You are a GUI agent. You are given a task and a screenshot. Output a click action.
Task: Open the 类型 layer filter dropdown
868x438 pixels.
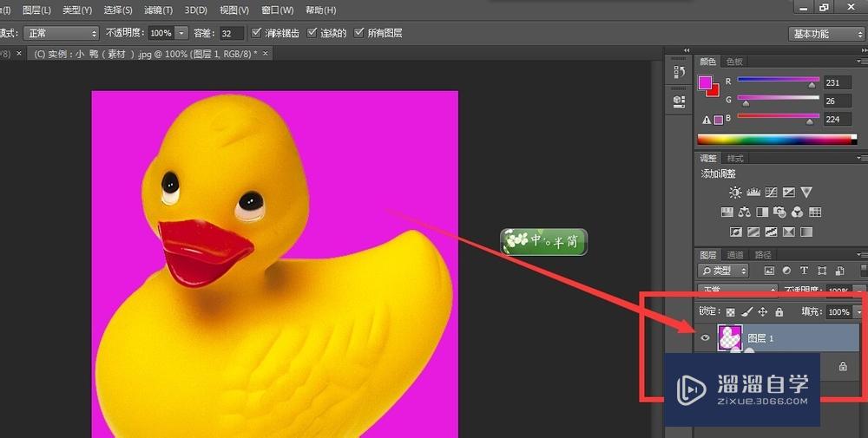(x=723, y=271)
